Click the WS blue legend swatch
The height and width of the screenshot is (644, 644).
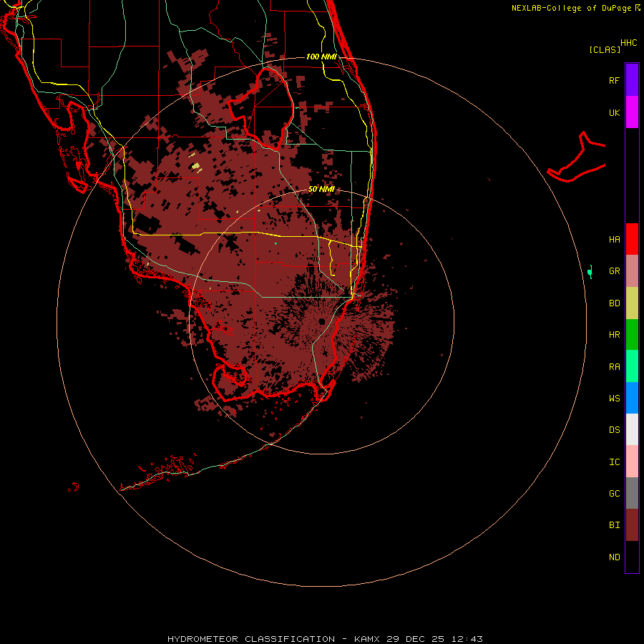632,398
